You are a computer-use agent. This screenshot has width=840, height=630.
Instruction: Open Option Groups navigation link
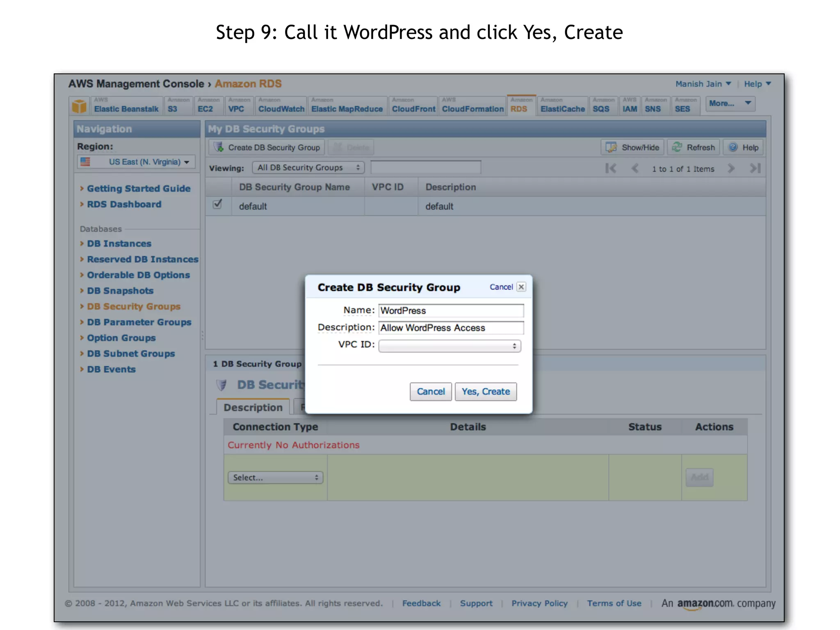[x=121, y=338]
